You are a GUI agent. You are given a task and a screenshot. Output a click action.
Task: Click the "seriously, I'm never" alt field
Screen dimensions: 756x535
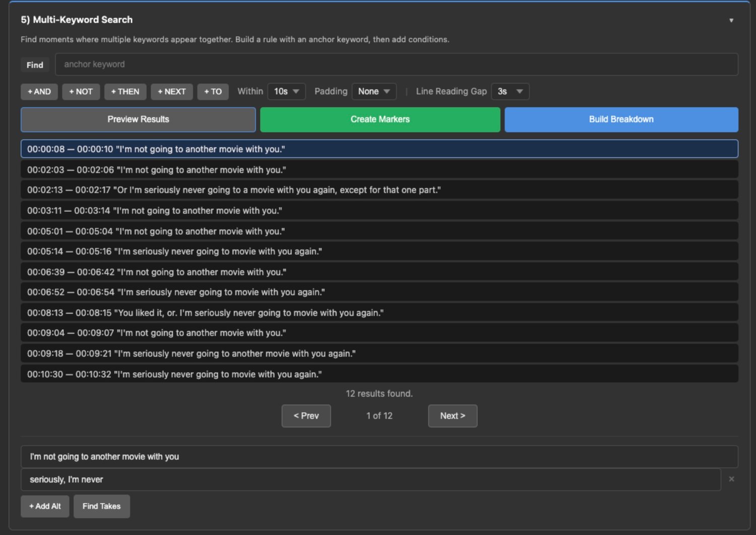point(371,480)
